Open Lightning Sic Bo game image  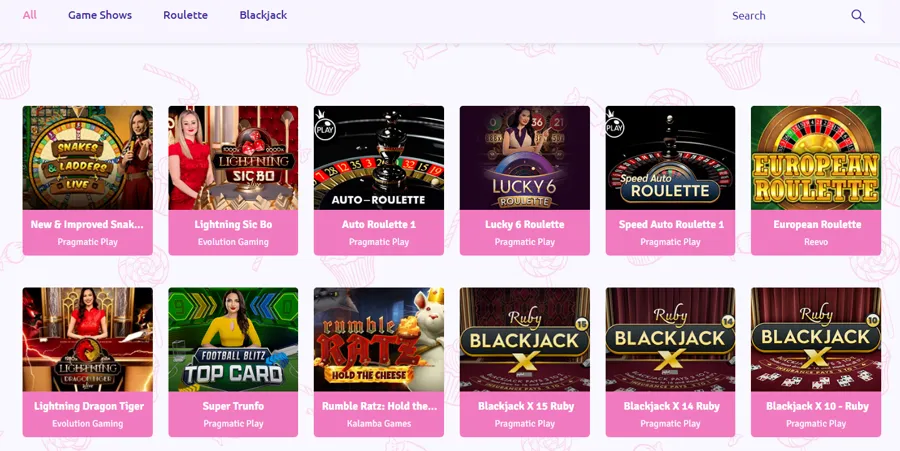(233, 158)
